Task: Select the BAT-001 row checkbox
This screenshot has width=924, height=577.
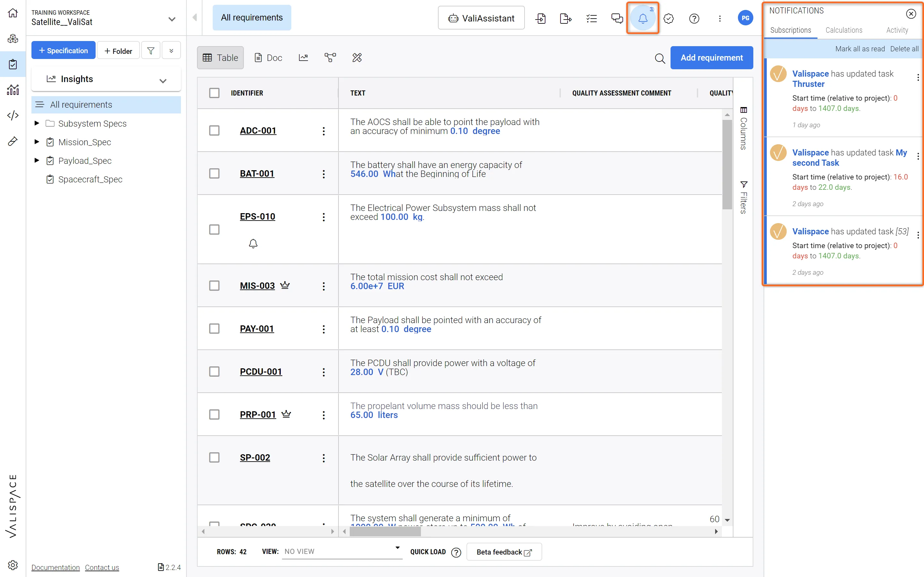Action: point(214,174)
